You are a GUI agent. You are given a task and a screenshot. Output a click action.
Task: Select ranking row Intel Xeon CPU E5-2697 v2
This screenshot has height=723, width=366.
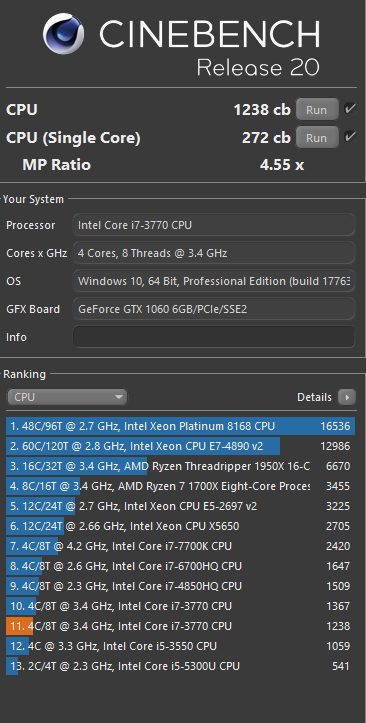point(180,506)
